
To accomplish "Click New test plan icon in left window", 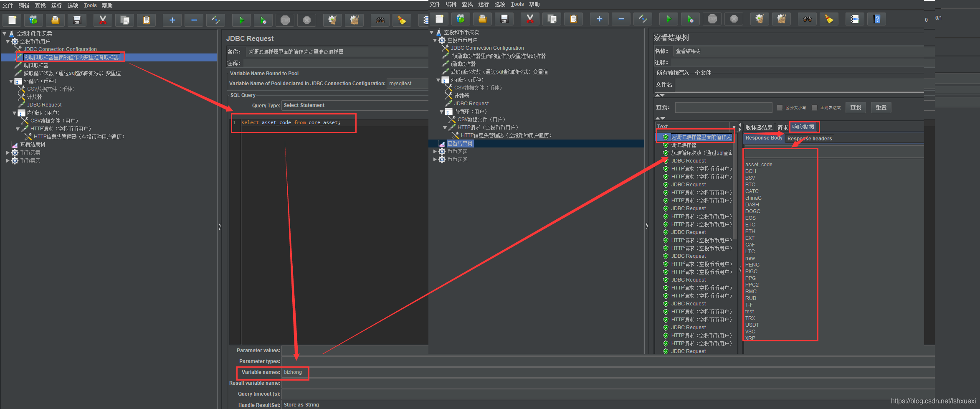I will point(12,20).
